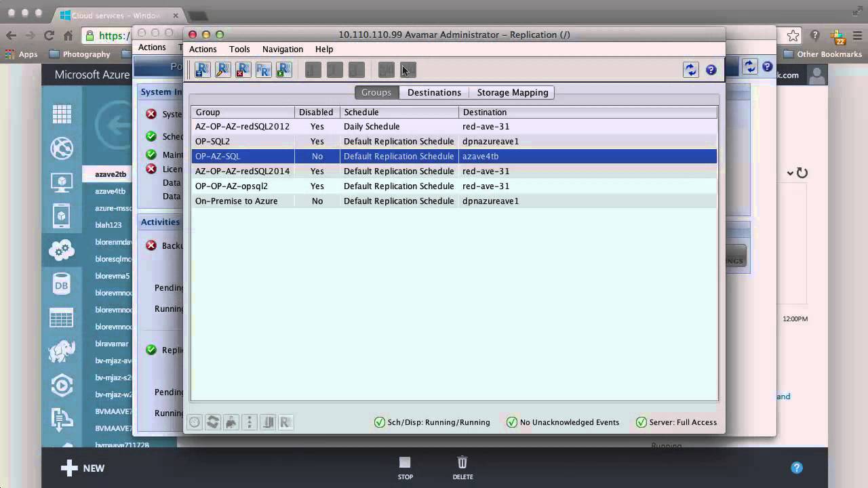Open HDInsight elephant icon in Azure sidebar

[62, 352]
